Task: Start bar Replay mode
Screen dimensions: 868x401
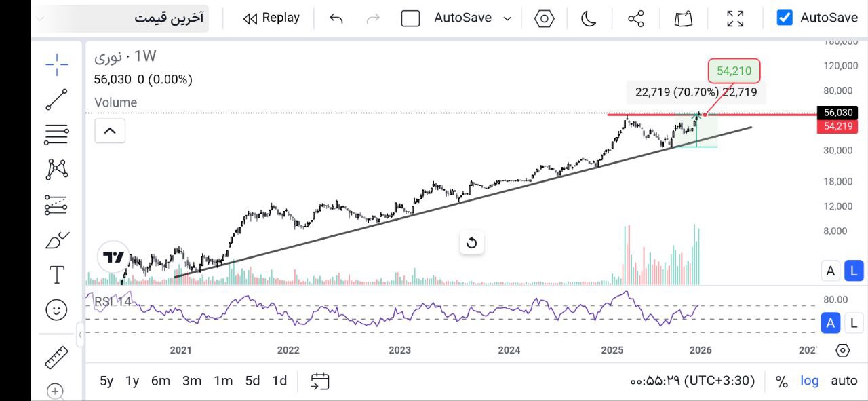Action: tap(270, 18)
